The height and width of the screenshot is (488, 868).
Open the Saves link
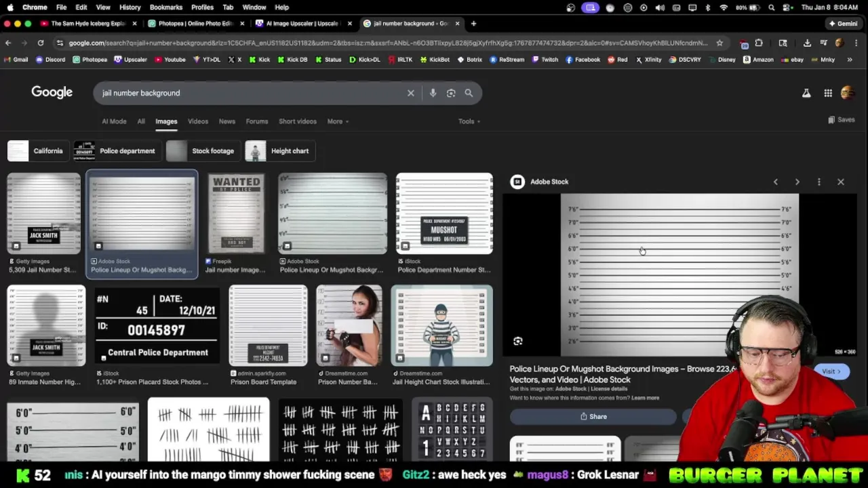pyautogui.click(x=841, y=120)
